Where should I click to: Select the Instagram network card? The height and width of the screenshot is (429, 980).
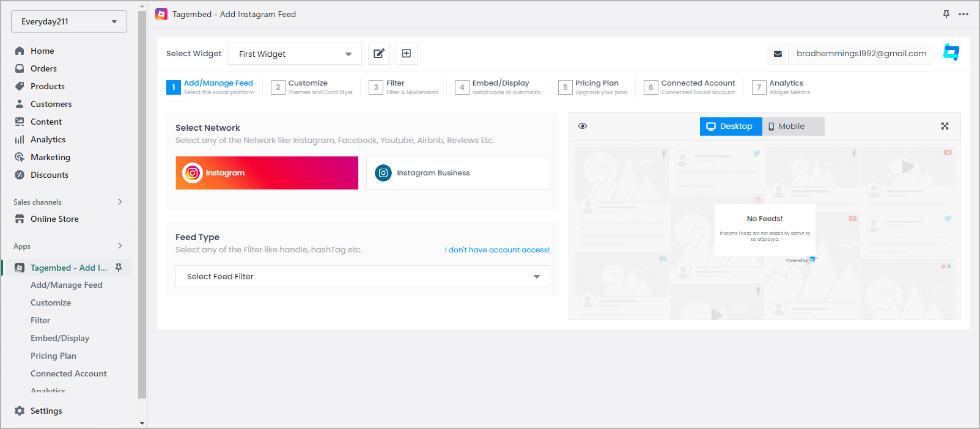pos(267,173)
